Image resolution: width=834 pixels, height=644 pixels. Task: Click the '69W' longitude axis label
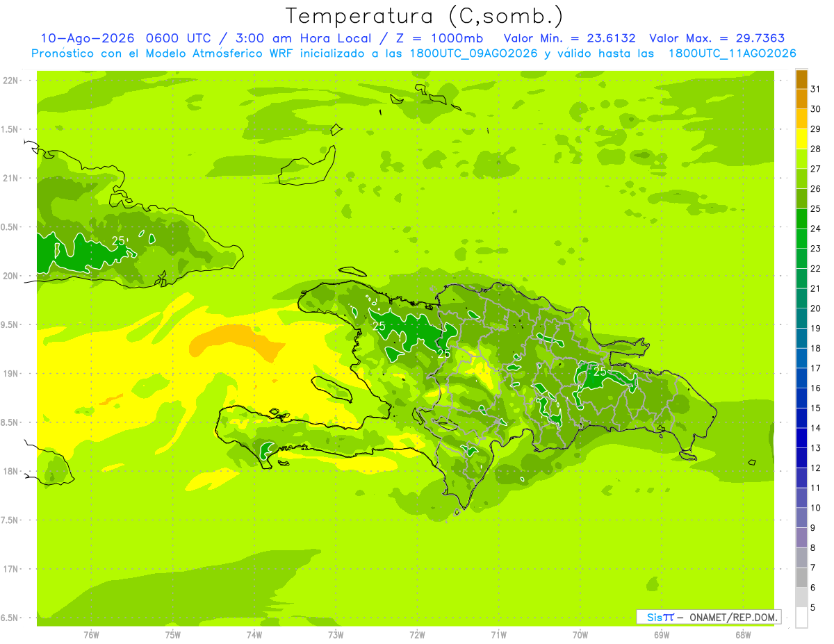point(662,634)
